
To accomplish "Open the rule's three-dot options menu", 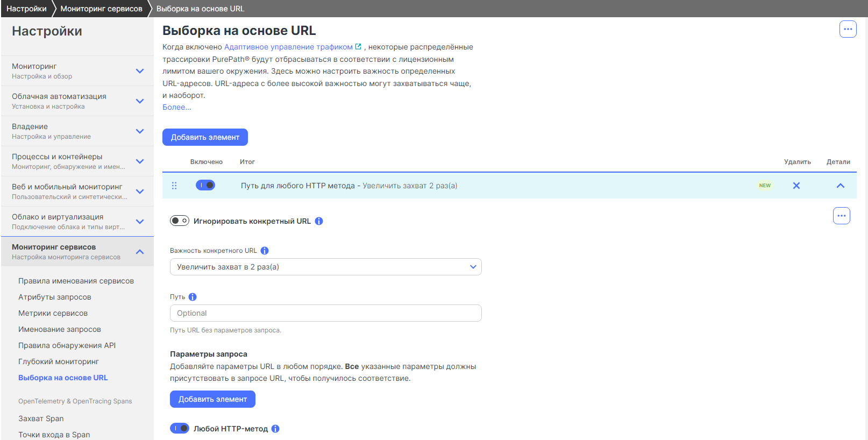I will point(841,216).
